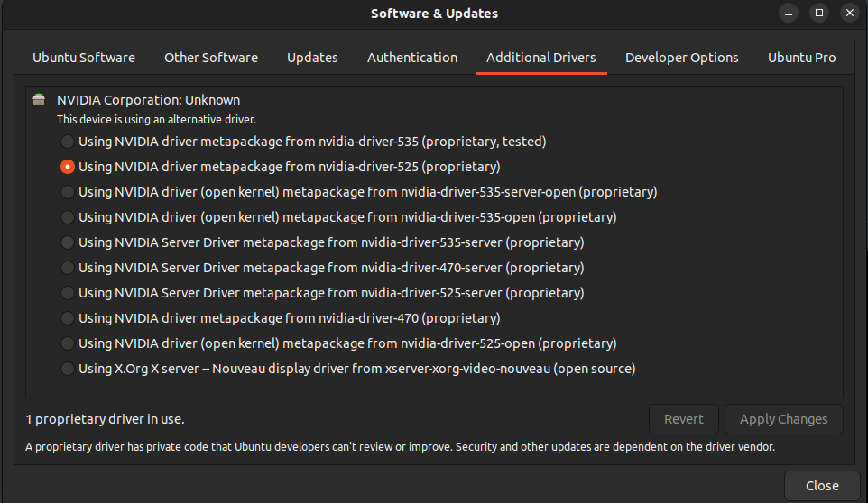Viewport: 868px width, 503px height.
Task: Choose nvidia-driver-525-open radio button
Action: [x=68, y=343]
